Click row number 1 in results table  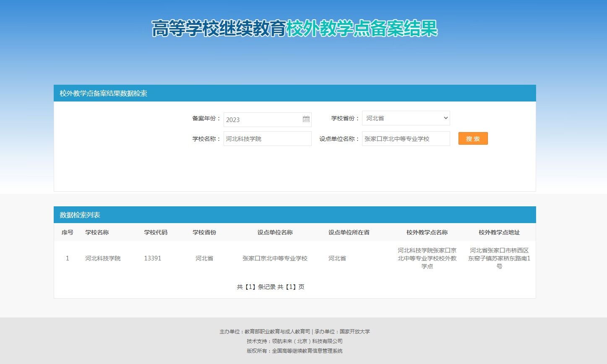point(67,258)
